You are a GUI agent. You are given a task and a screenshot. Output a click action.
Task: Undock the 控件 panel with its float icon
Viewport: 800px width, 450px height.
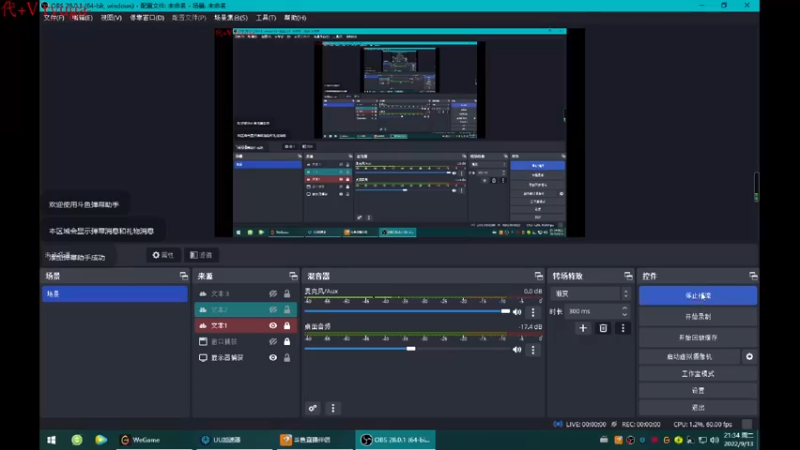pos(753,276)
